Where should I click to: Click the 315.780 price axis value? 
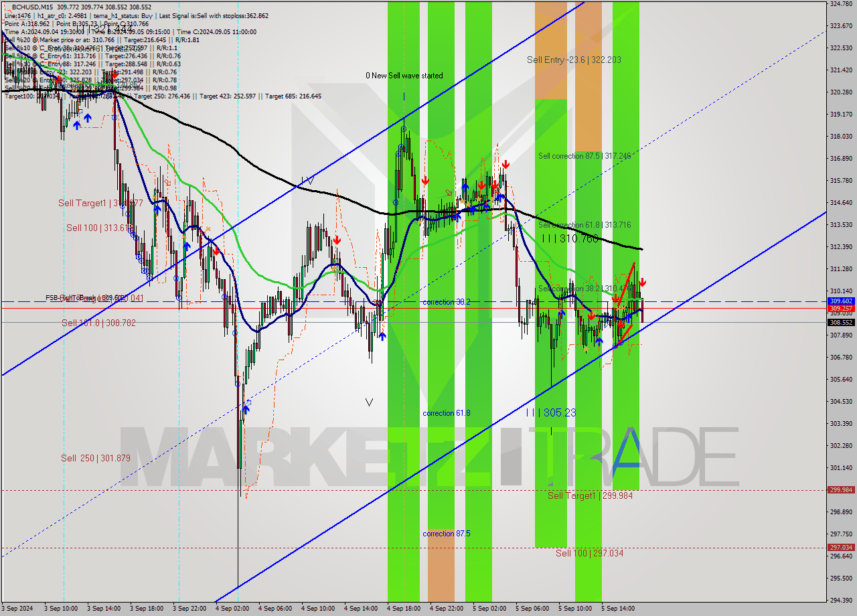pyautogui.click(x=841, y=180)
